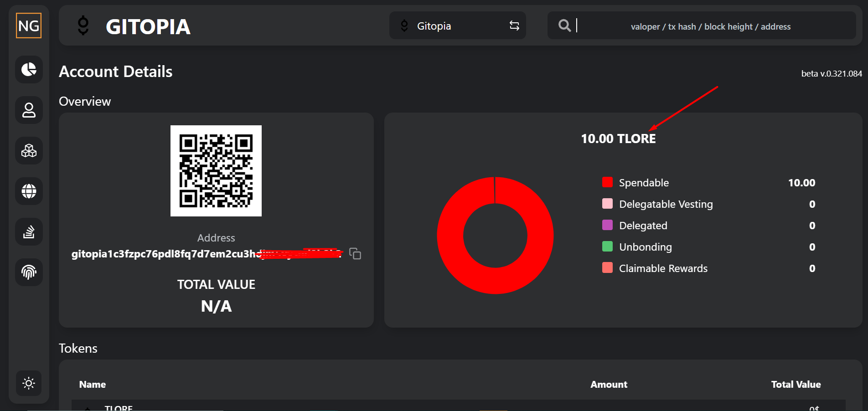Click the green Unbonding legend swatch

607,247
